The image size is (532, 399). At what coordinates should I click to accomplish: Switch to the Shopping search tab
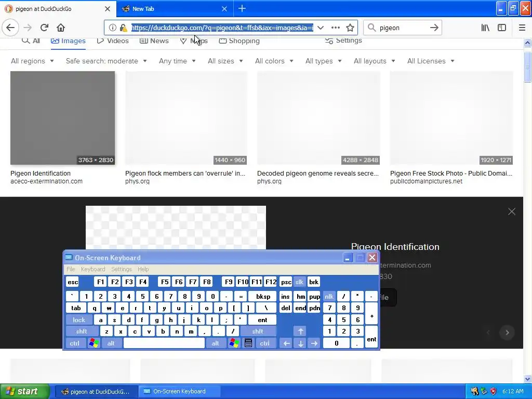(239, 41)
